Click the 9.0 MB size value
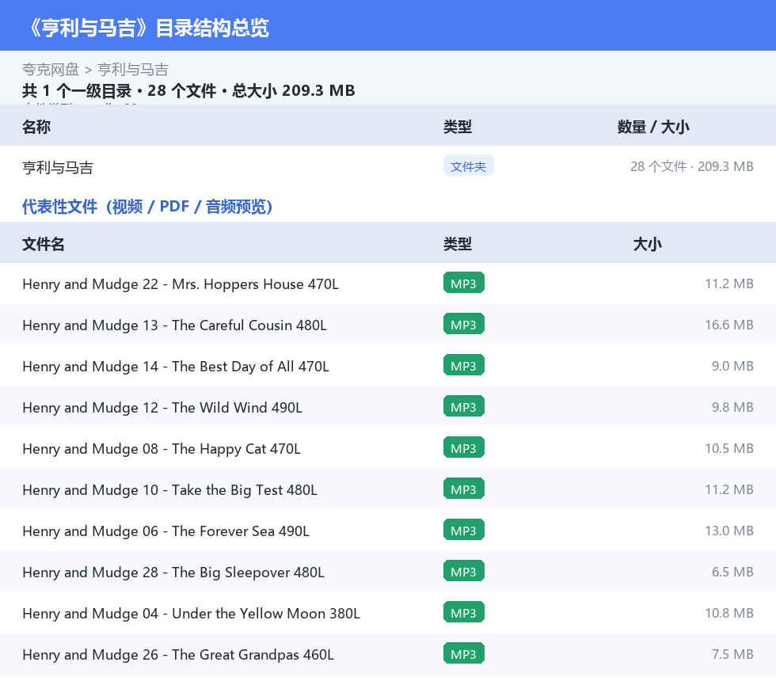 732,366
